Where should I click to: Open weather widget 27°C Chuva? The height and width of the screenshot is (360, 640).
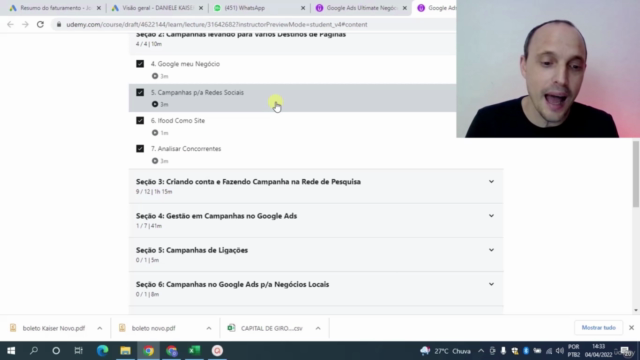pyautogui.click(x=446, y=351)
